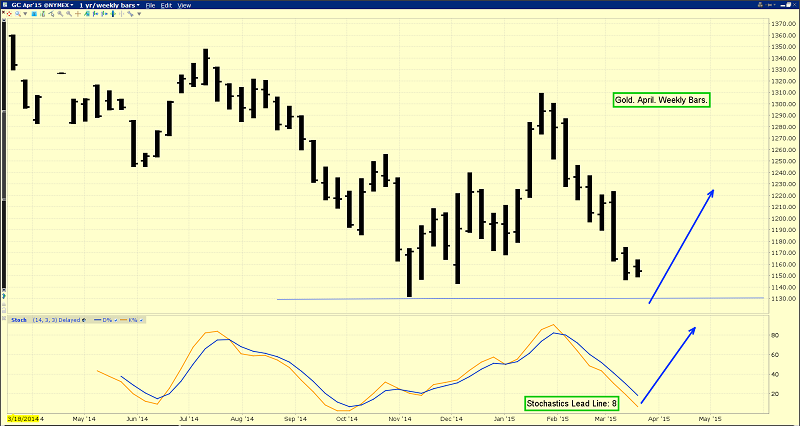Click the blue horizontal support line at 1130
Image resolution: width=800 pixels, height=426 pixels.
coord(520,298)
